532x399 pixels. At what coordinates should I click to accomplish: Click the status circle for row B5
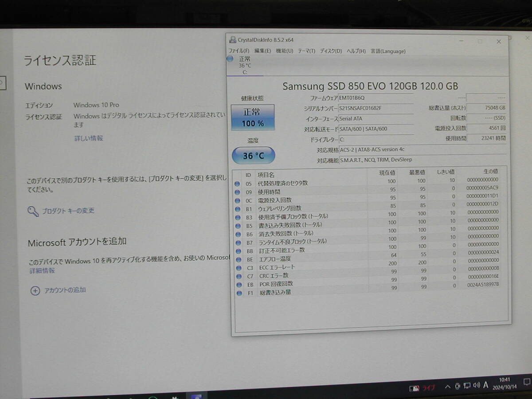click(238, 226)
